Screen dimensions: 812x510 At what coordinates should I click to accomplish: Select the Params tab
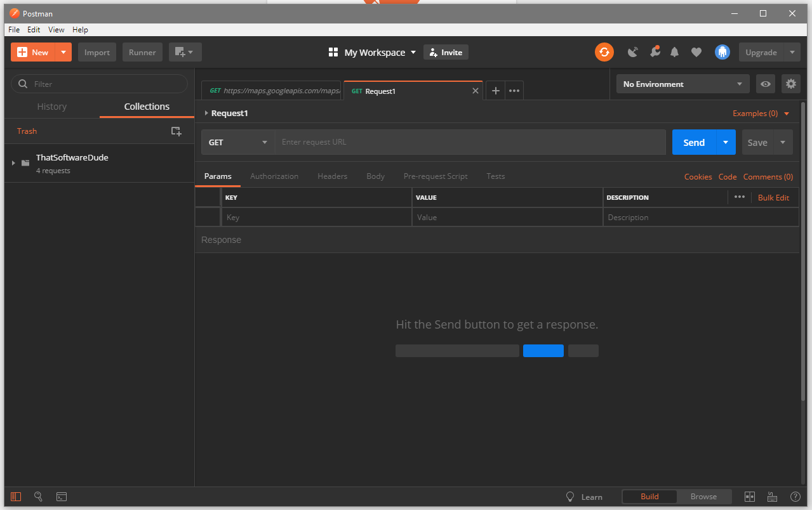(218, 176)
